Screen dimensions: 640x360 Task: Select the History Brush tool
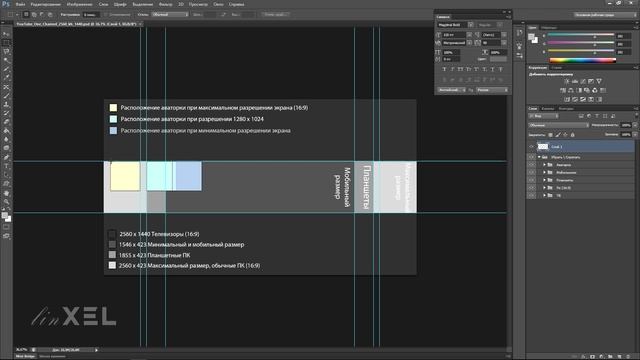pos(6,113)
